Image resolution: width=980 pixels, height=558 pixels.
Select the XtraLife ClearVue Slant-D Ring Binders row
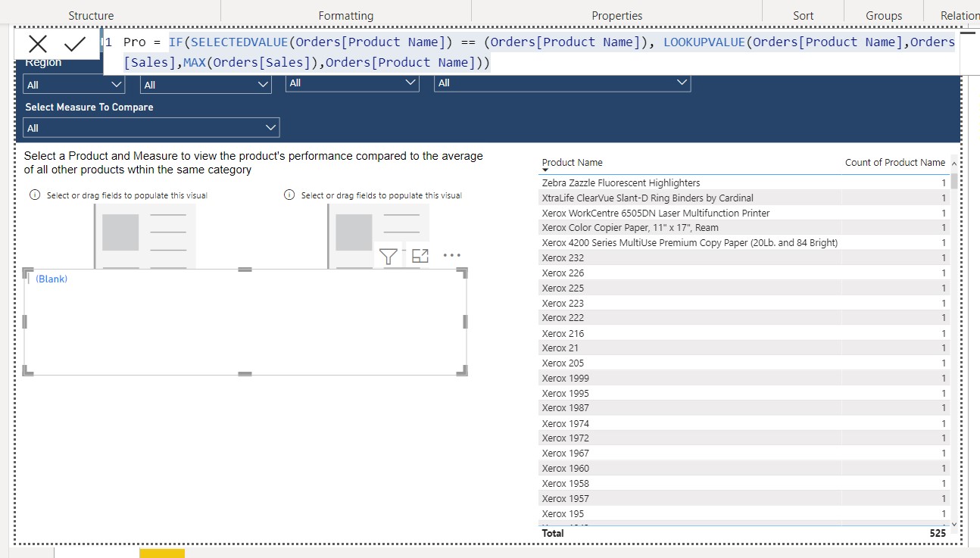point(744,198)
